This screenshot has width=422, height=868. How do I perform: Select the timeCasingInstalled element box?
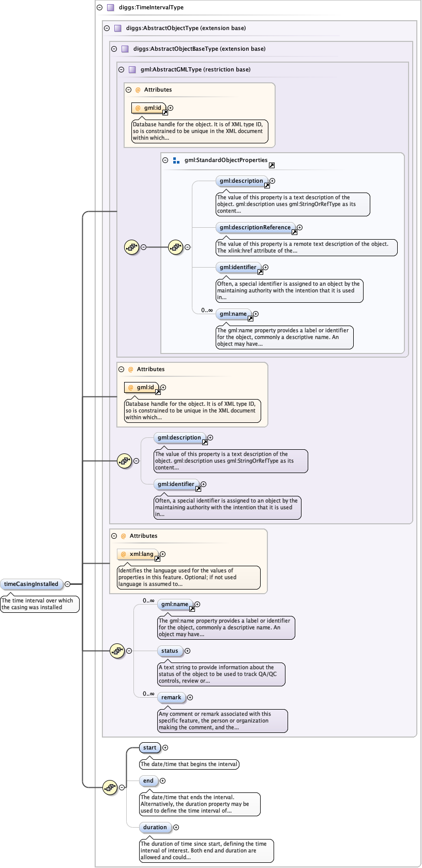tap(32, 584)
